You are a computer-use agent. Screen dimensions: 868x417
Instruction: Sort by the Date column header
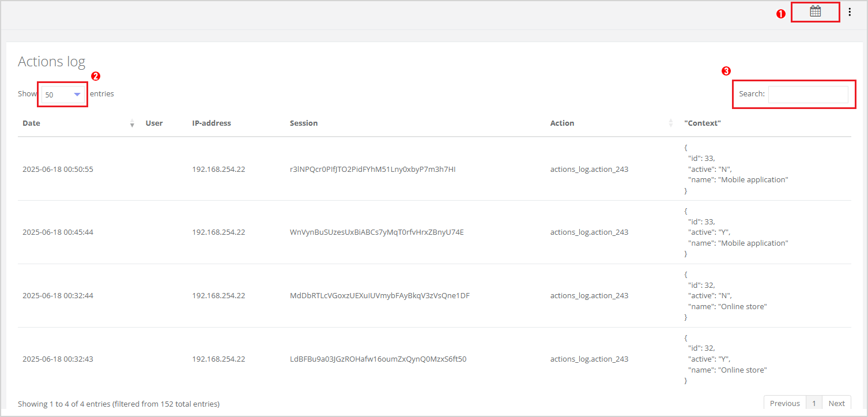(32, 123)
